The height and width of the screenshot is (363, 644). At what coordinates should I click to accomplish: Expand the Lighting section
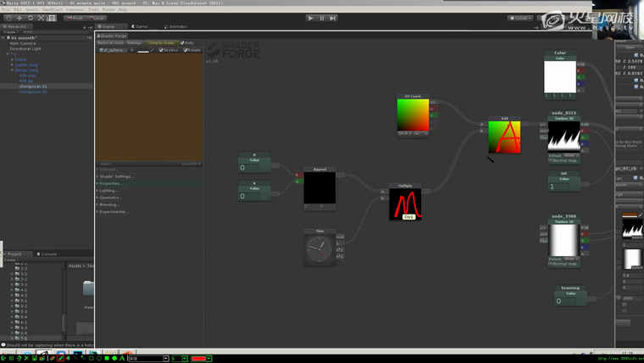click(x=109, y=191)
